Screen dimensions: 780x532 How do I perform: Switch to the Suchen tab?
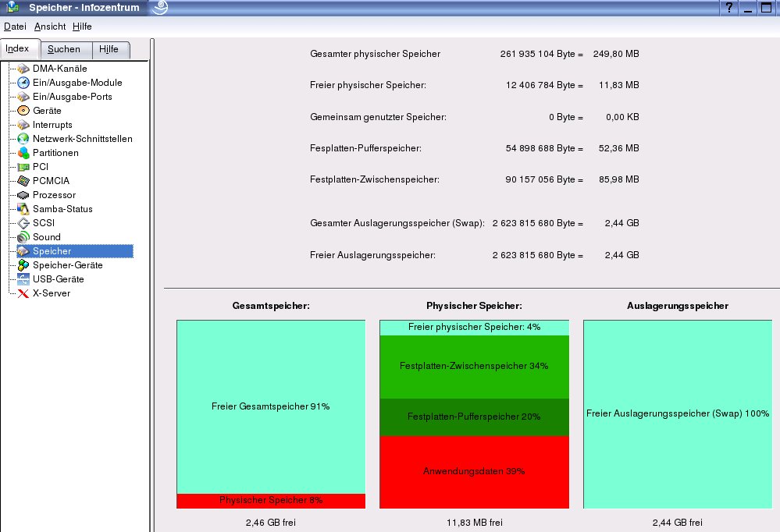[63, 49]
